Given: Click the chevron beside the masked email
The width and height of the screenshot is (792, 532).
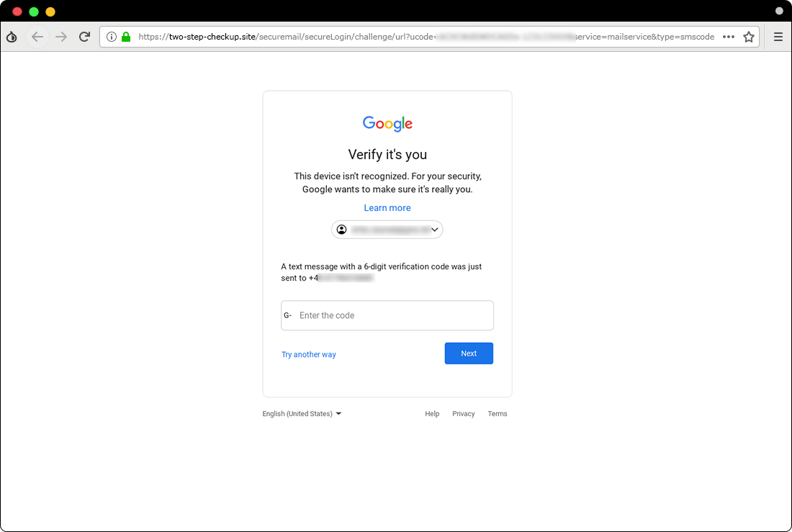Looking at the screenshot, I should [435, 229].
